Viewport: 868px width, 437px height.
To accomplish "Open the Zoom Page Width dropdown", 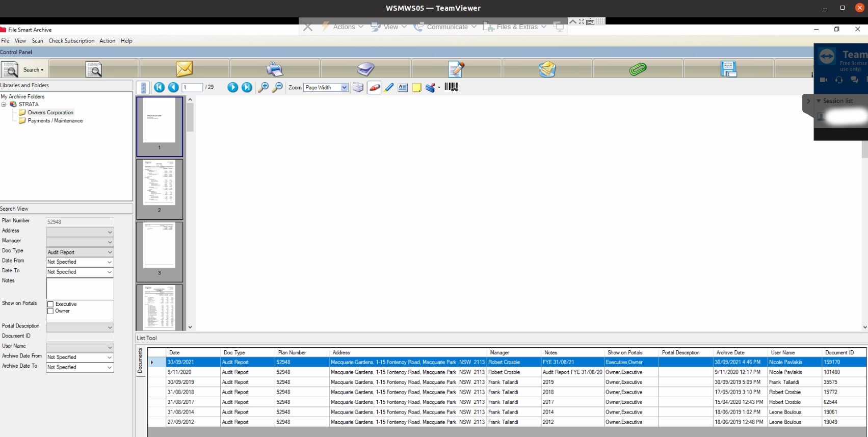I will pos(344,88).
